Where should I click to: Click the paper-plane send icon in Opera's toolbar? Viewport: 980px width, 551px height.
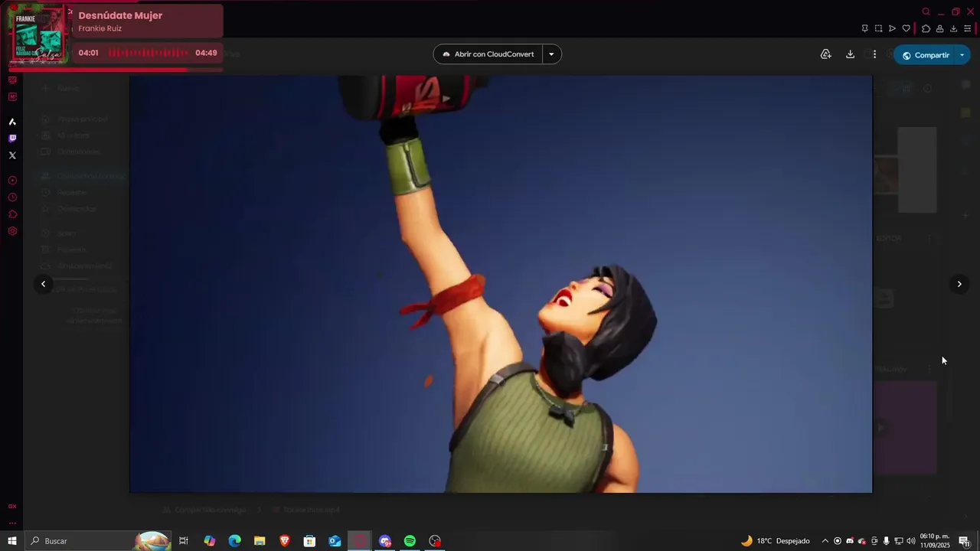pos(892,28)
